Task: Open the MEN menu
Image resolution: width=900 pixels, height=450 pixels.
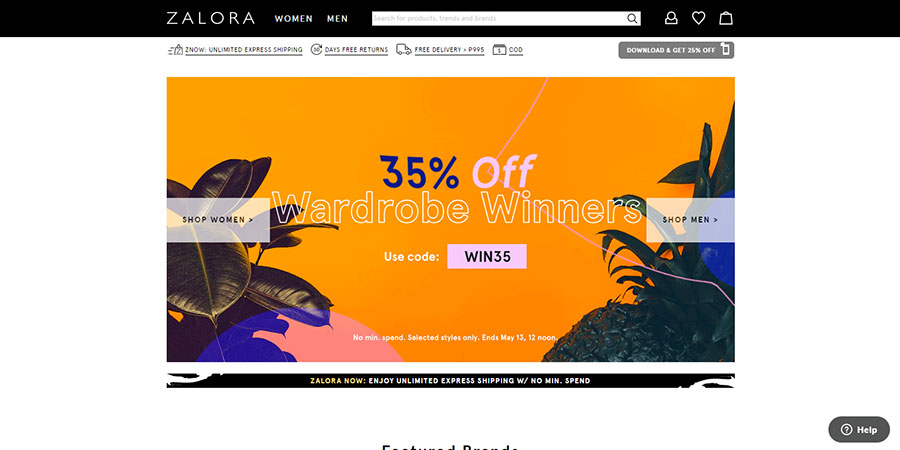Action: pyautogui.click(x=338, y=18)
